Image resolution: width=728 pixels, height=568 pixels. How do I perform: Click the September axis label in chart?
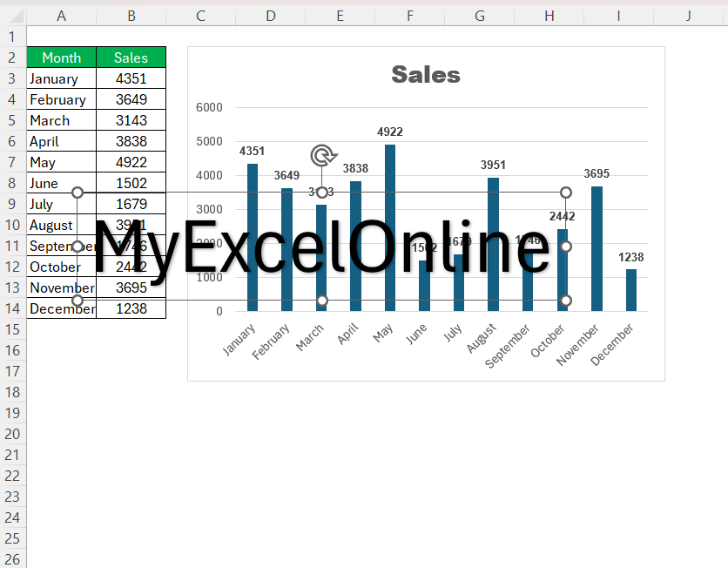[508, 346]
